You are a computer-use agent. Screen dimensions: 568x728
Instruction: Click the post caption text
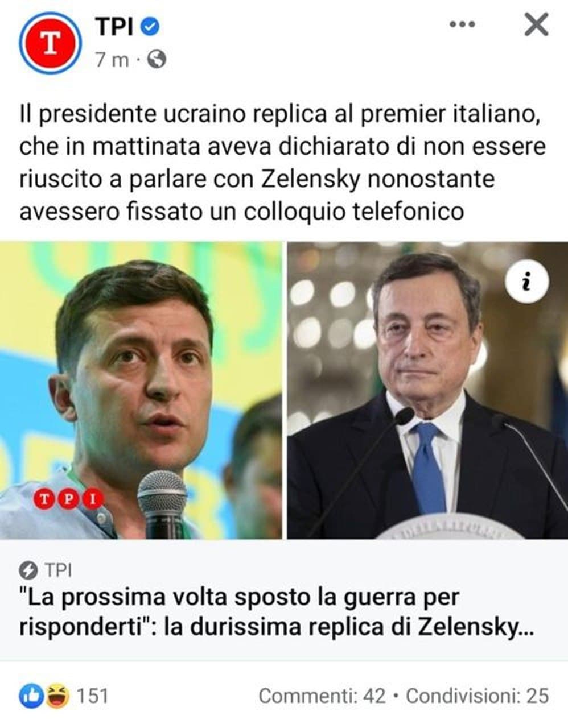[283, 163]
